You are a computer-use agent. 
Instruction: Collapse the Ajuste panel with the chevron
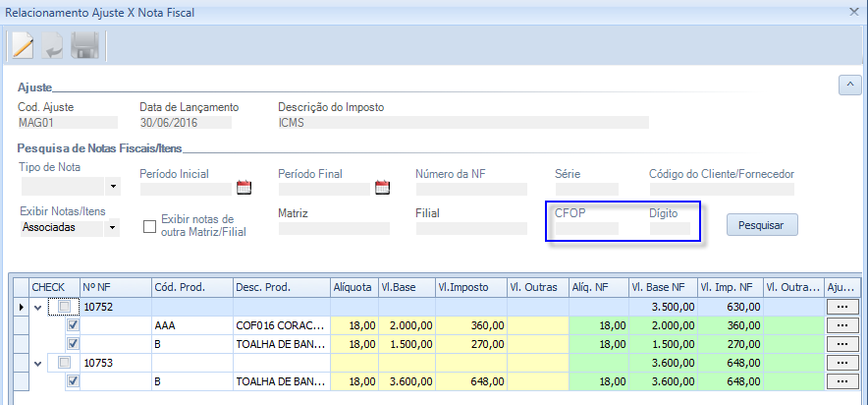849,86
